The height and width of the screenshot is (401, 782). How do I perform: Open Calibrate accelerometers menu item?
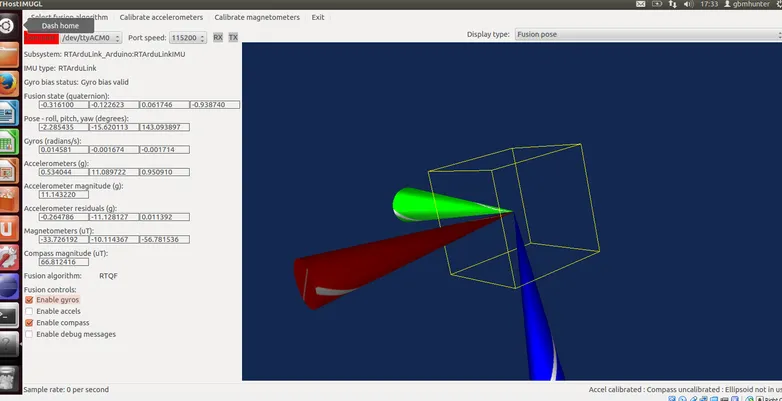click(161, 17)
